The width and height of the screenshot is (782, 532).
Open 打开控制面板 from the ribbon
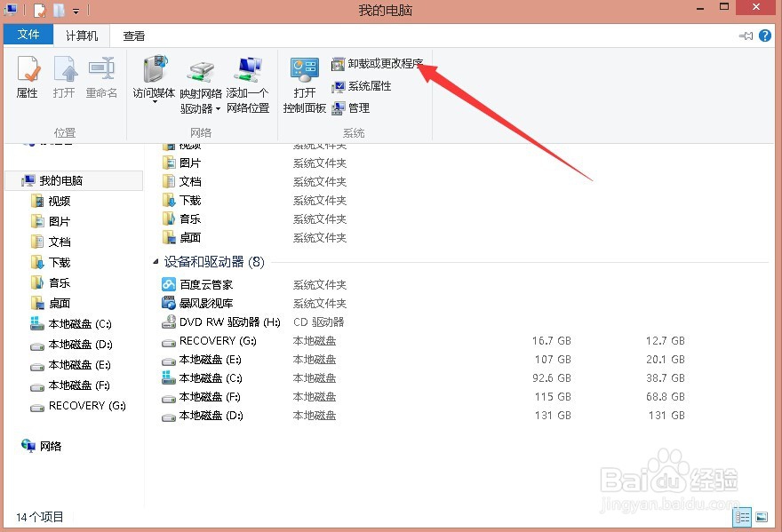pyautogui.click(x=304, y=84)
